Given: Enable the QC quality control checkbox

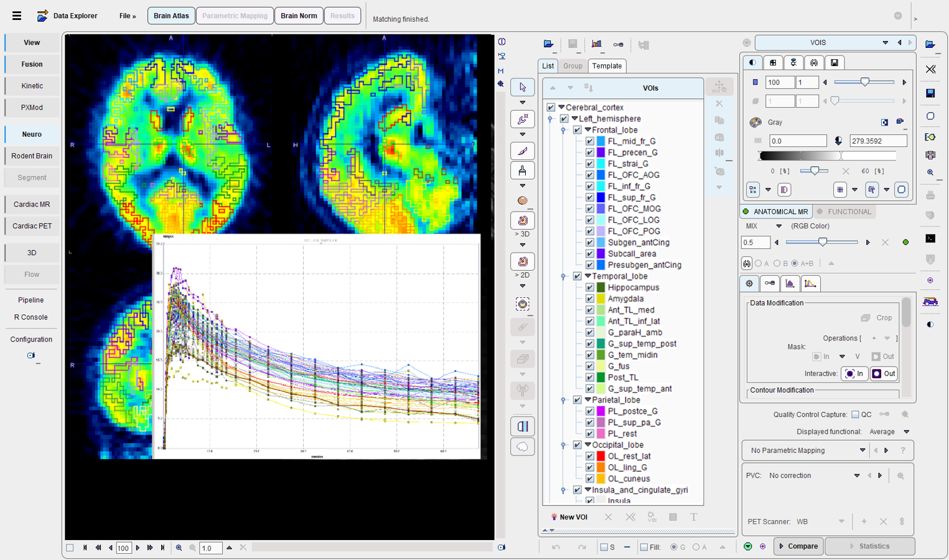Looking at the screenshot, I should (855, 414).
